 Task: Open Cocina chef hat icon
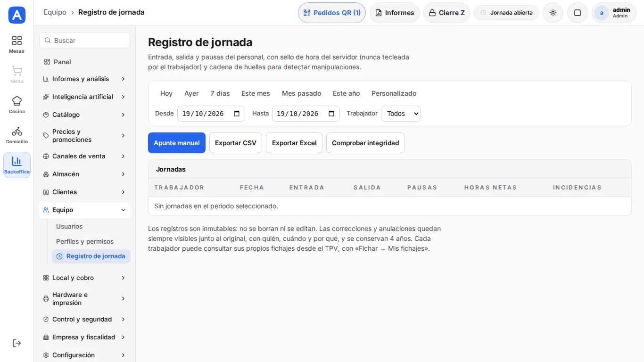17,105
